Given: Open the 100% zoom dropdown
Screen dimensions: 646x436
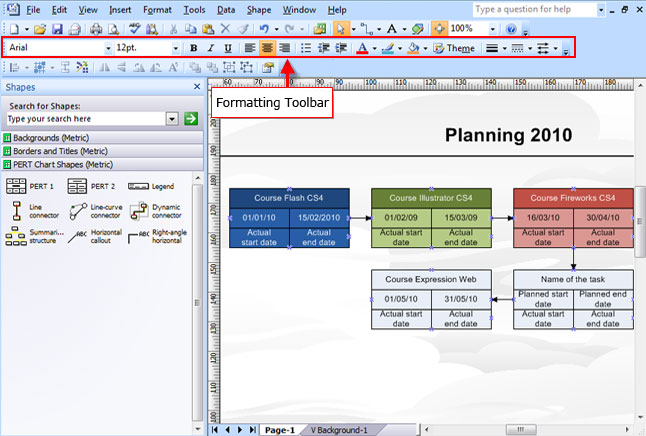Looking at the screenshot, I should (493, 29).
